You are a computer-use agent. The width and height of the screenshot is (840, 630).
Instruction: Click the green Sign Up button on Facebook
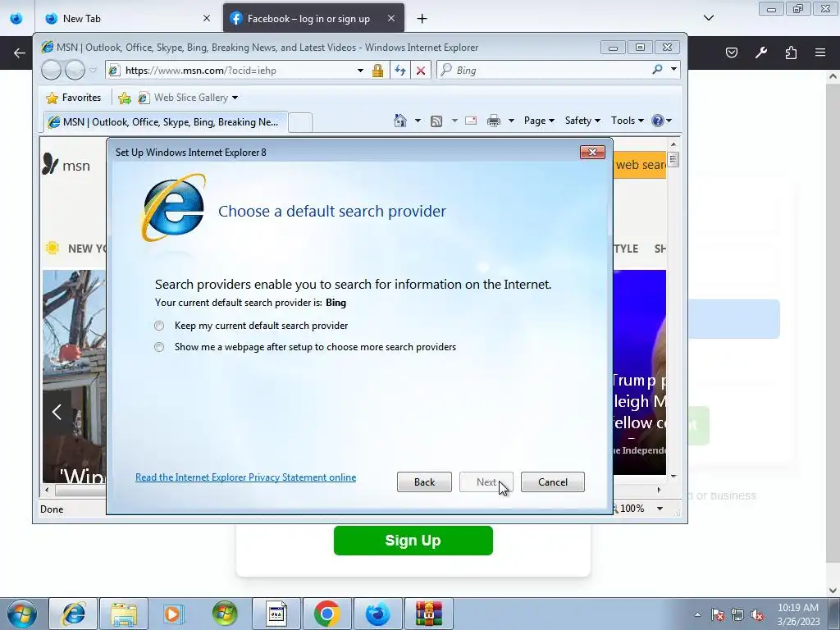413,541
